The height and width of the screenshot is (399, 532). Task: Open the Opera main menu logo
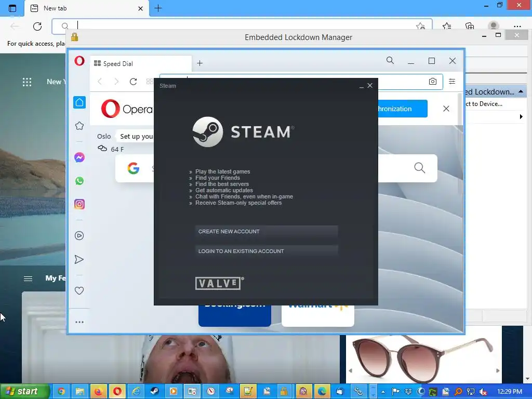pos(79,61)
